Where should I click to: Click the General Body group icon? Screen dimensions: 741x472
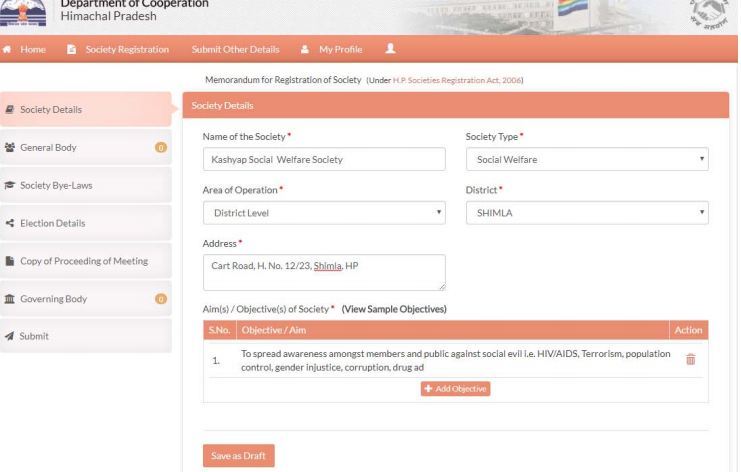coord(9,147)
